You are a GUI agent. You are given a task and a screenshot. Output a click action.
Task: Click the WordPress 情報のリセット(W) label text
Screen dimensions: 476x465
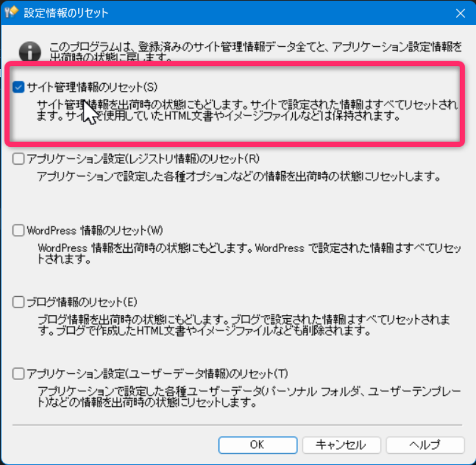[x=95, y=231]
